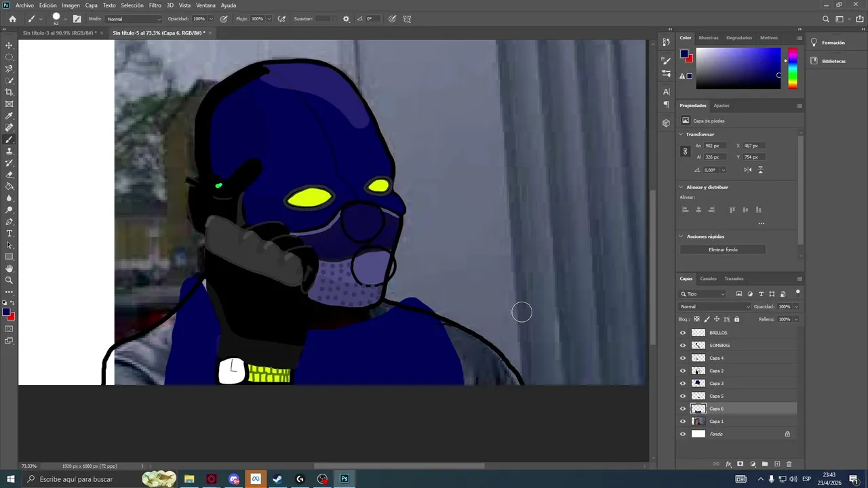The image size is (868, 488).
Task: Toggle visibility of Capa 6
Action: (x=683, y=409)
